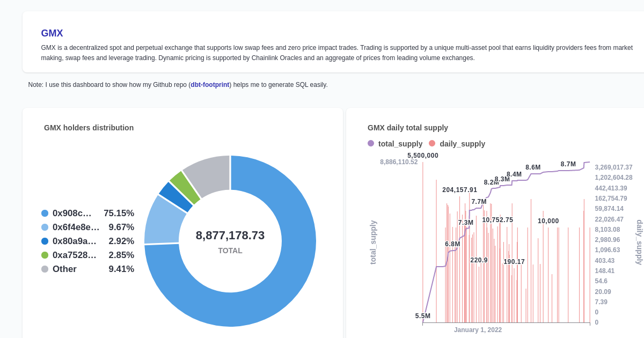Click the dark blue dot beside 0x80a9a

click(x=44, y=241)
